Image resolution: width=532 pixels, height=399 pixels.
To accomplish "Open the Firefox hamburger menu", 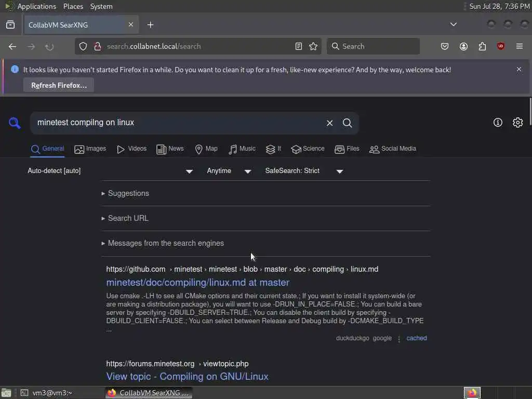I will click(x=520, y=46).
